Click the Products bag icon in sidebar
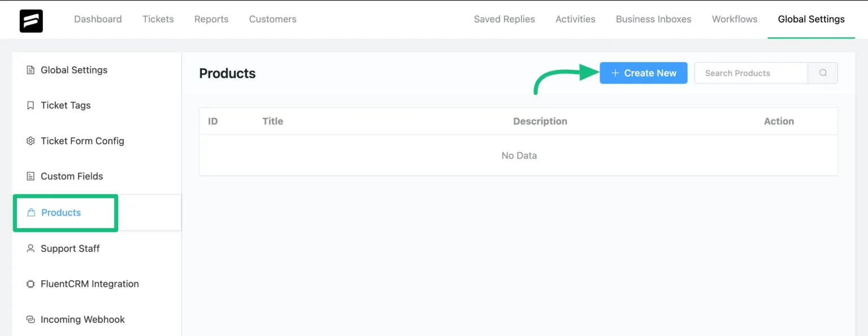 click(31, 212)
